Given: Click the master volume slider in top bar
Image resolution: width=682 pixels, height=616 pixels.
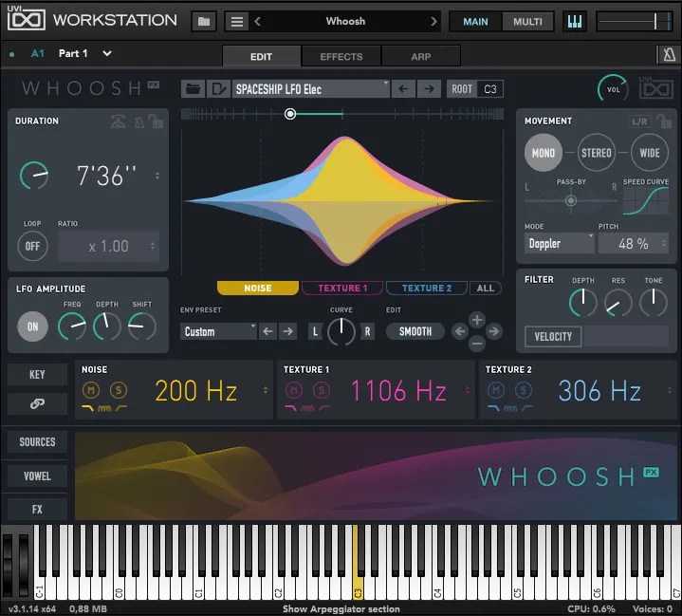Looking at the screenshot, I should [635, 21].
